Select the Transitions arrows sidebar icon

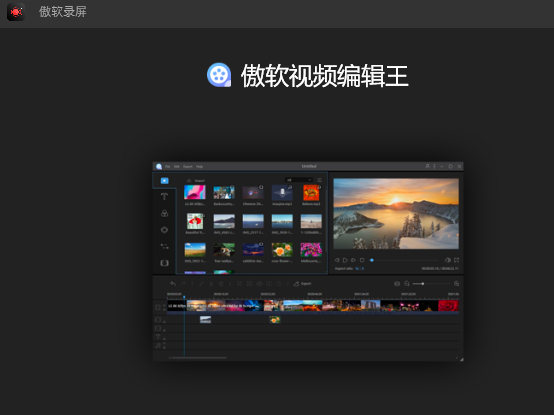point(164,247)
